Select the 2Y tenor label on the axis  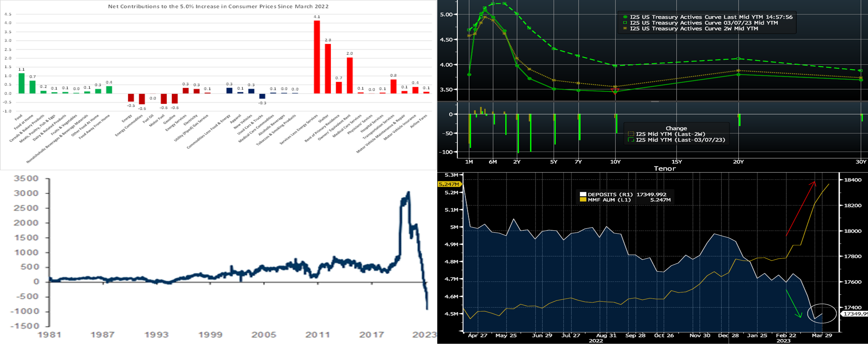(x=517, y=162)
